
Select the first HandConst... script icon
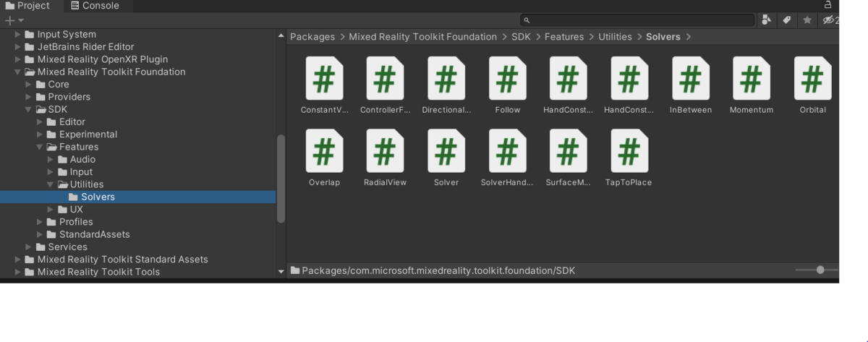[x=569, y=78]
